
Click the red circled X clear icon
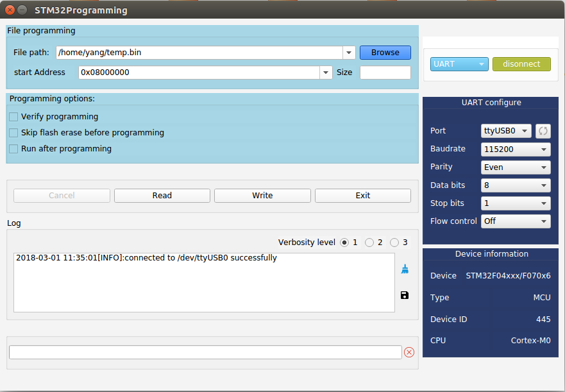click(409, 352)
